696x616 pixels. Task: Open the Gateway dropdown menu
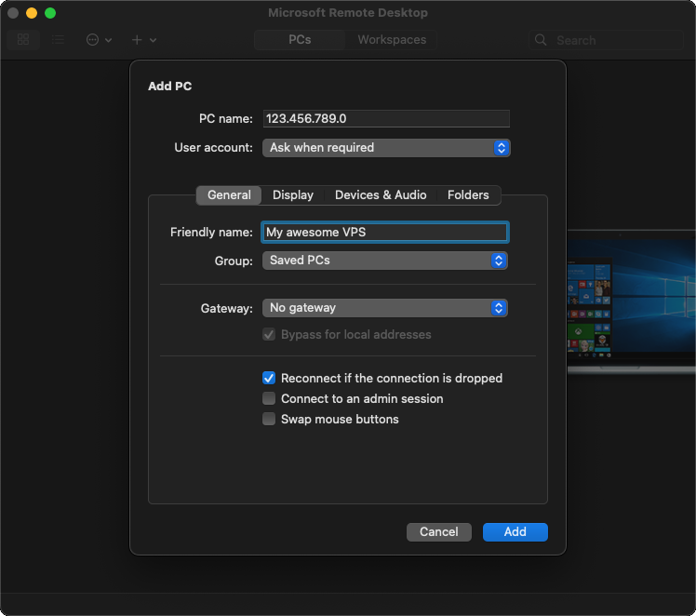tap(384, 308)
